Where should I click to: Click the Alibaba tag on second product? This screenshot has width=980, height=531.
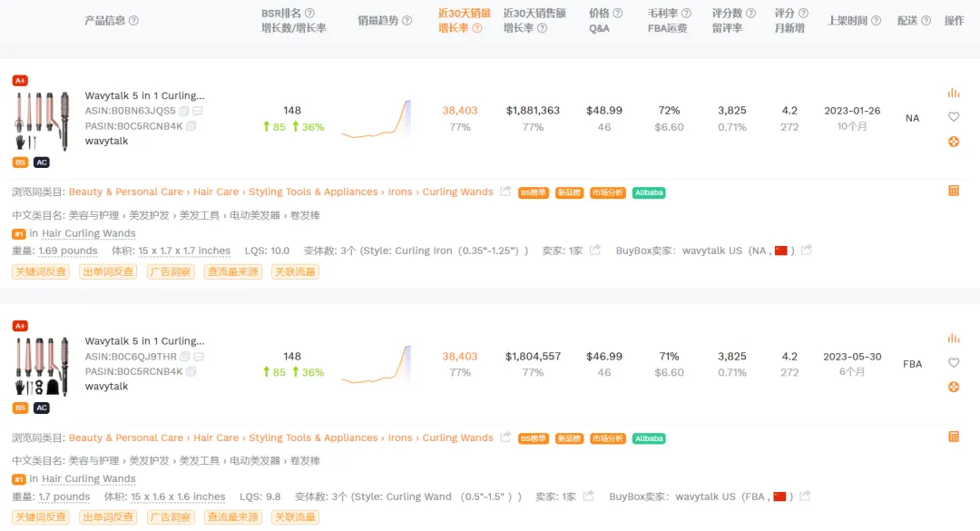(x=649, y=438)
